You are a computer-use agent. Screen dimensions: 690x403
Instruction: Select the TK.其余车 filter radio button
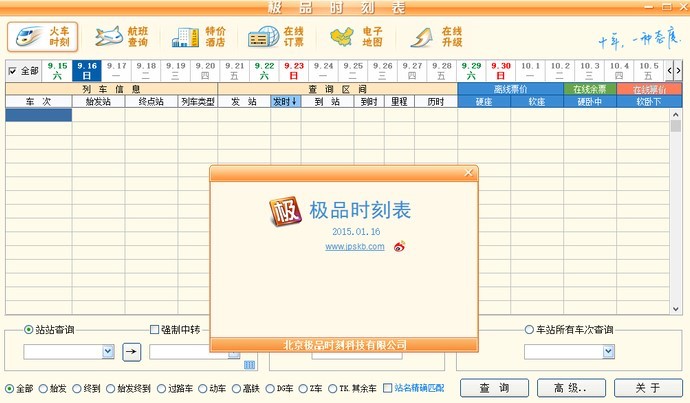[x=333, y=388]
